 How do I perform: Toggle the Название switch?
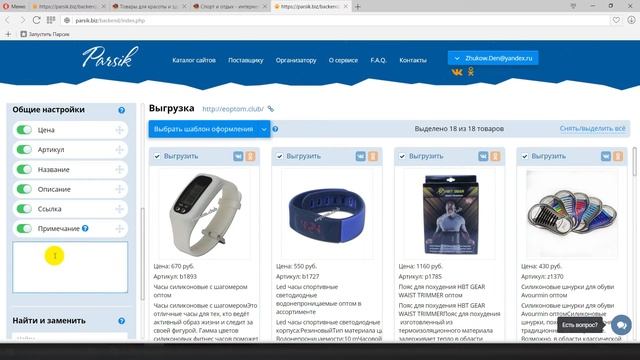pyautogui.click(x=24, y=169)
